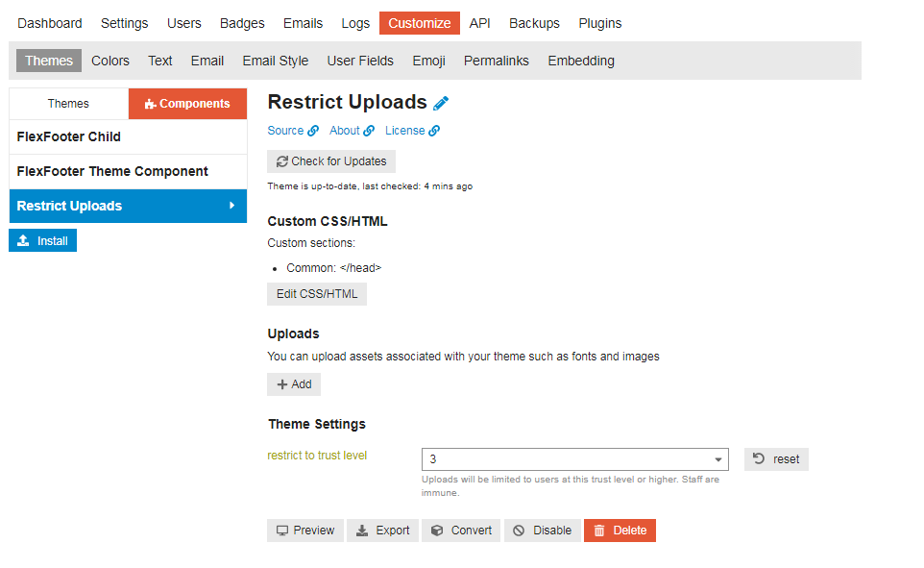Image resolution: width=924 pixels, height=568 pixels.
Task: Click the pencil icon to rename Restrict Uploads
Action: [441, 103]
